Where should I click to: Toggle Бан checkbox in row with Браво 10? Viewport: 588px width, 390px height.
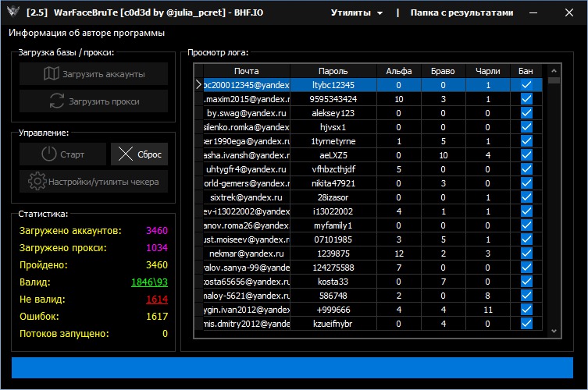[526, 155]
